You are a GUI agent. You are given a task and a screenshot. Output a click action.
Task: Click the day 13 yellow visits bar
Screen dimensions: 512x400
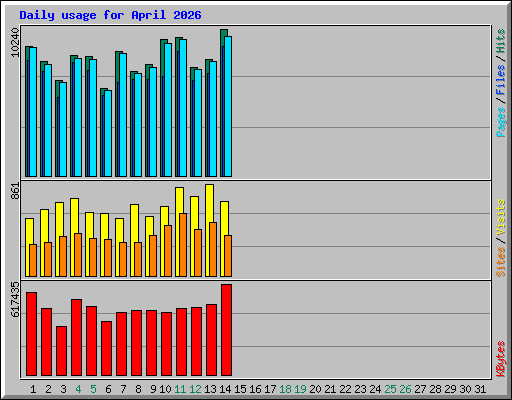click(209, 203)
